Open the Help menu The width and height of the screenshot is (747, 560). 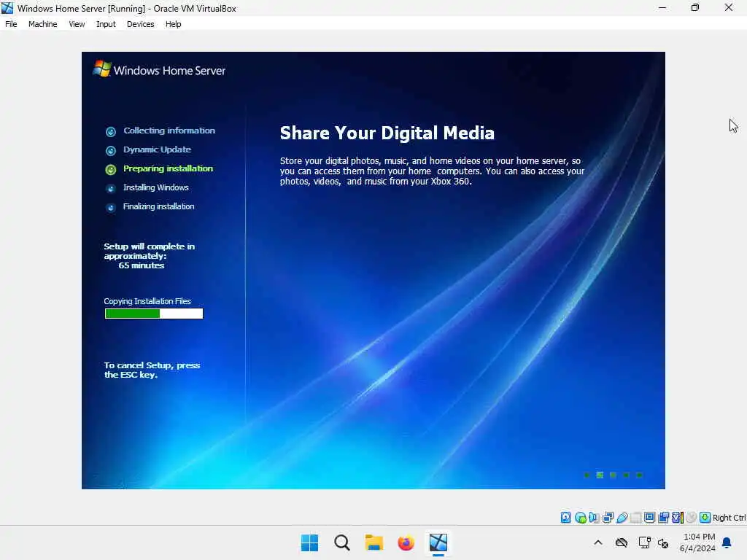[x=174, y=24]
